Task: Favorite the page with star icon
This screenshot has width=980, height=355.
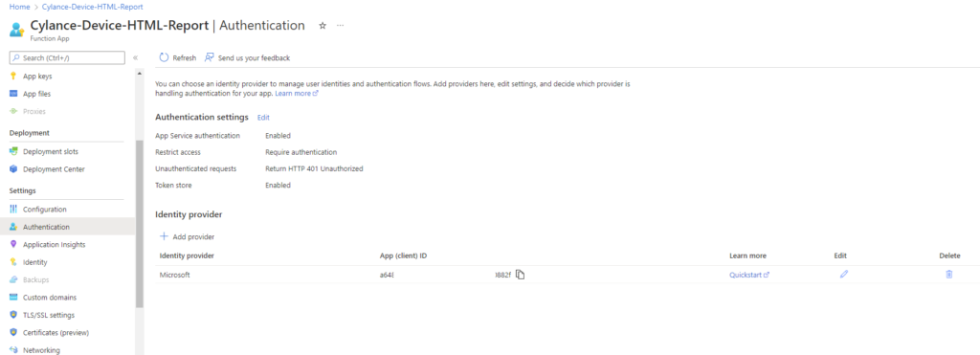Action: [323, 26]
